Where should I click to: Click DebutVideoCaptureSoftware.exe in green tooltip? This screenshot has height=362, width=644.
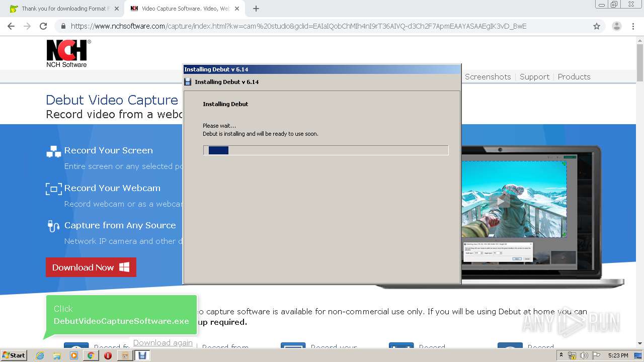pos(121,321)
